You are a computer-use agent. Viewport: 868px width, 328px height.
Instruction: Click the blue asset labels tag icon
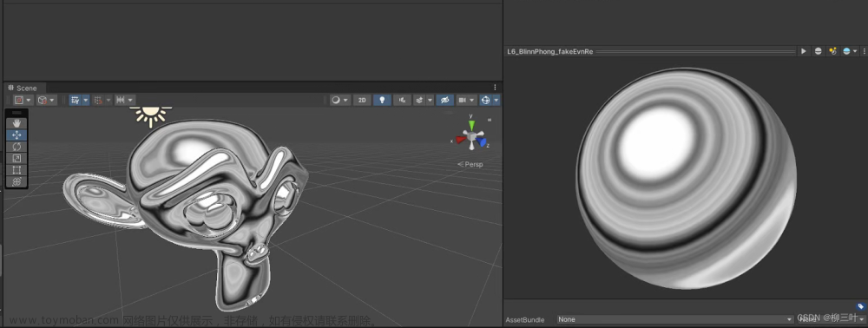861,306
